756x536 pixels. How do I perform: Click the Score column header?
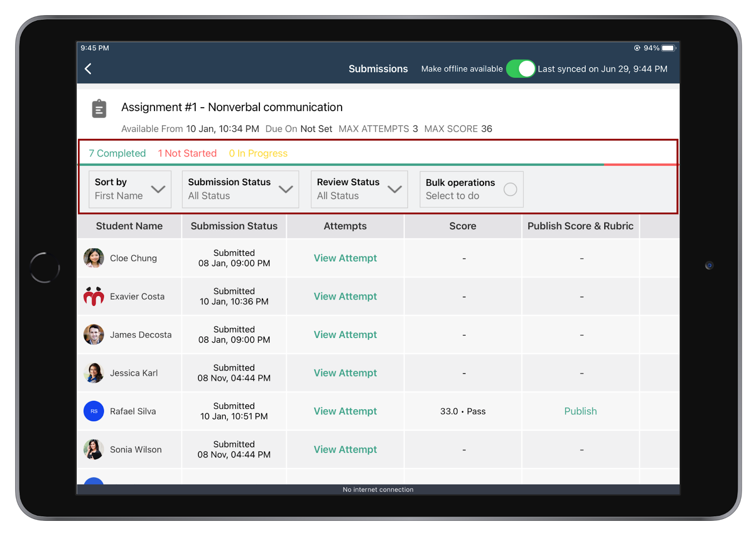pos(463,226)
